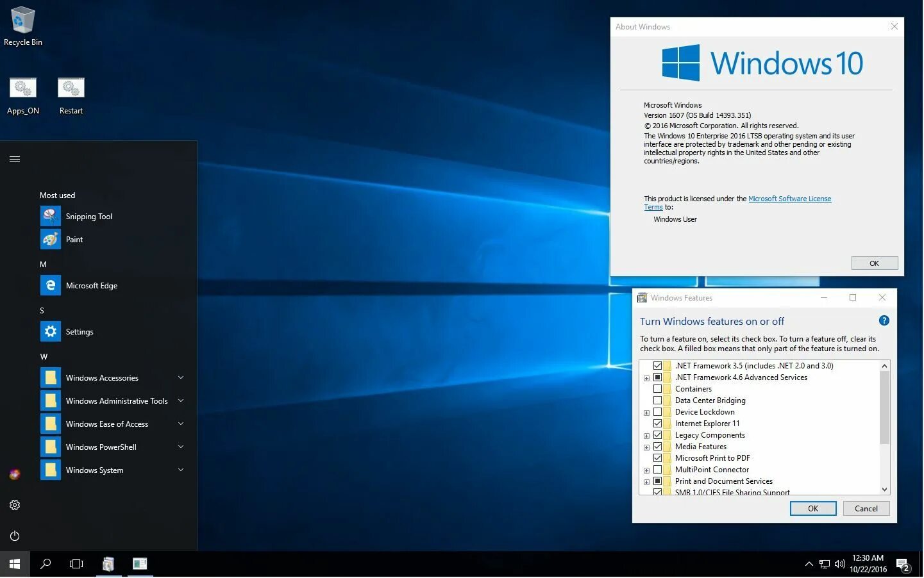Image resolution: width=924 pixels, height=578 pixels.
Task: Expand .NET Framework 4.6 tree node
Action: (646, 378)
